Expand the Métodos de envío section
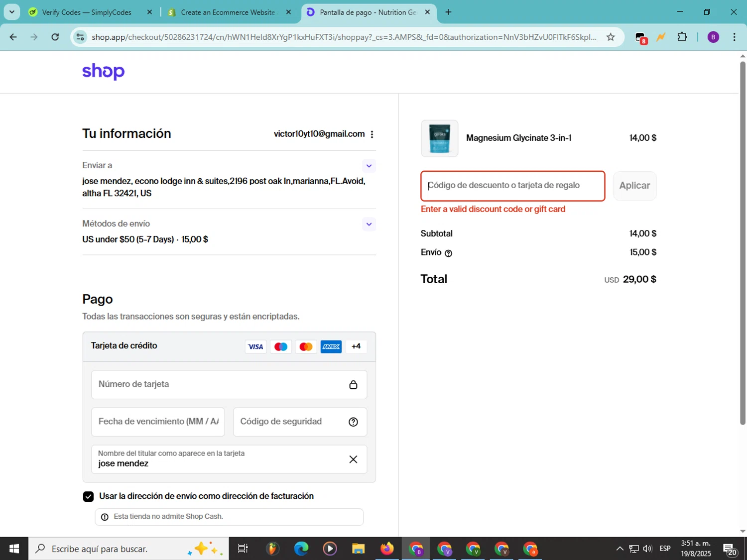The height and width of the screenshot is (560, 747). pyautogui.click(x=369, y=224)
